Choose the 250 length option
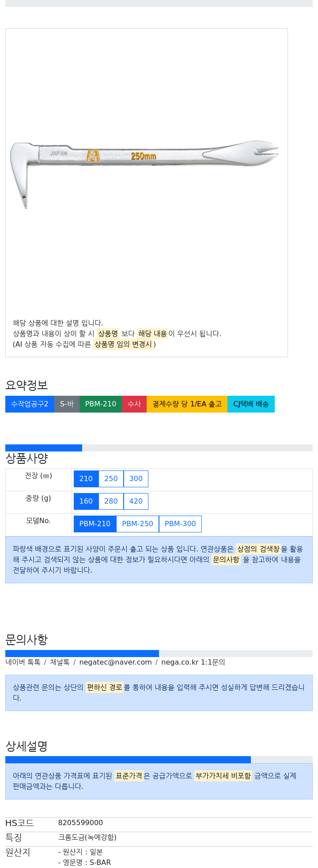Image resolution: width=318 pixels, height=868 pixels. point(111,479)
